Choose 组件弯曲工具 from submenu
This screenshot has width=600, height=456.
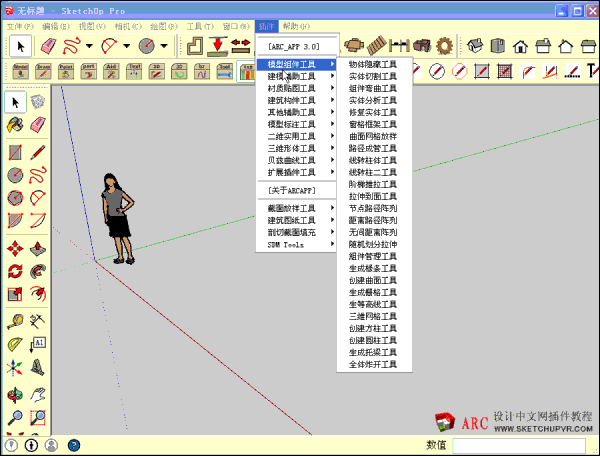coord(374,88)
